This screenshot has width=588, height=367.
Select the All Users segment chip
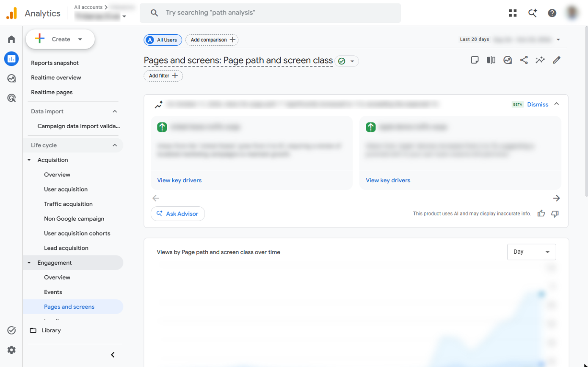(x=163, y=40)
